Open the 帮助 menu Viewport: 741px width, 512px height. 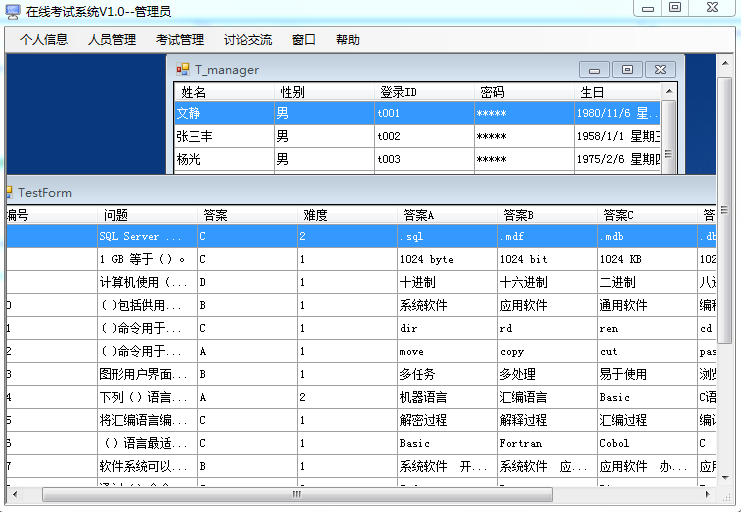[x=348, y=40]
